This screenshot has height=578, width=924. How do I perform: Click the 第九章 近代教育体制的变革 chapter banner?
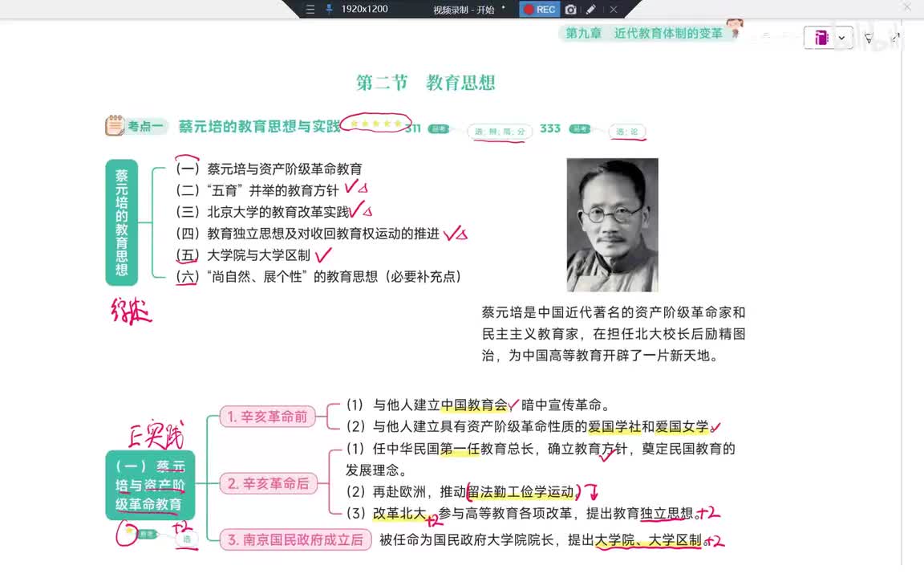point(644,33)
